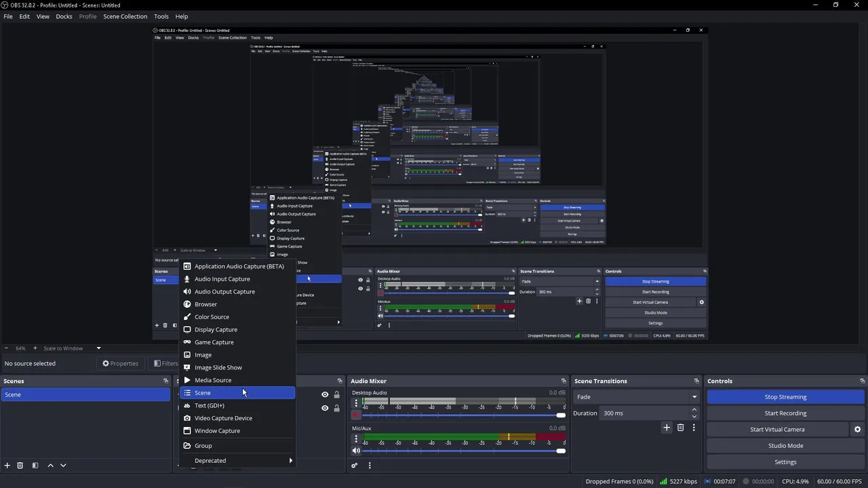Image resolution: width=868 pixels, height=488 pixels.
Task: Hide the upper source with eye icon
Action: coord(325,394)
